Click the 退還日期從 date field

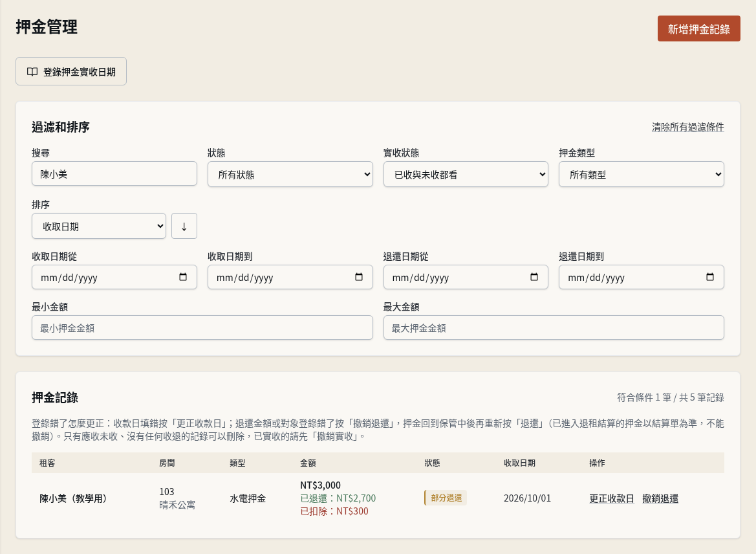click(x=466, y=277)
